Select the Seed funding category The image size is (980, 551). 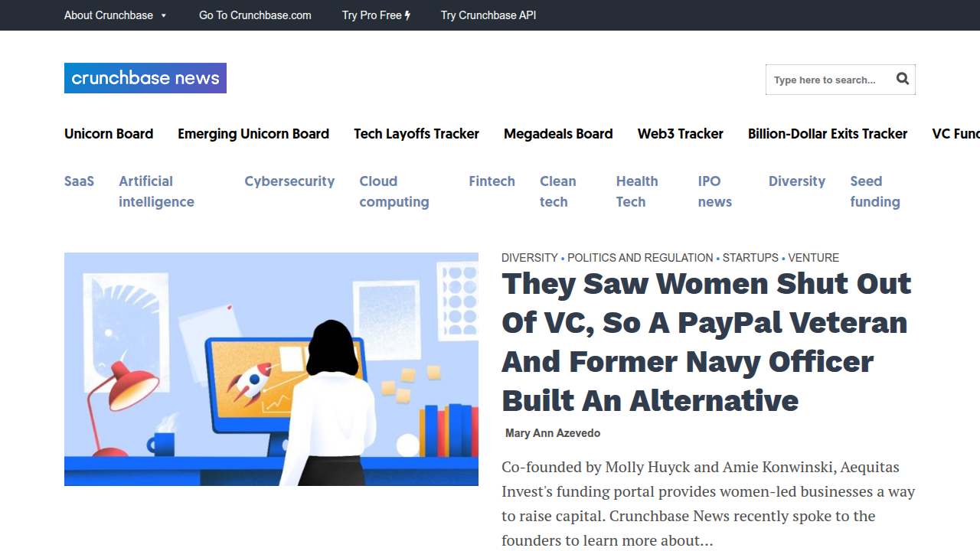click(875, 191)
